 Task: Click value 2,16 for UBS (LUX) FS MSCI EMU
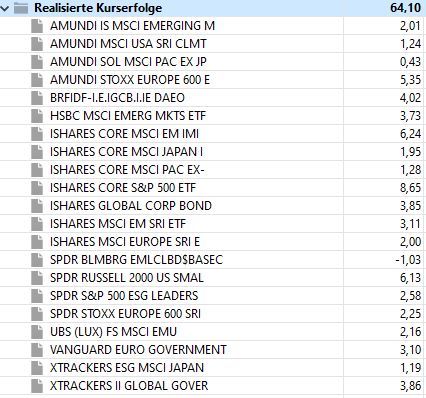coord(410,332)
